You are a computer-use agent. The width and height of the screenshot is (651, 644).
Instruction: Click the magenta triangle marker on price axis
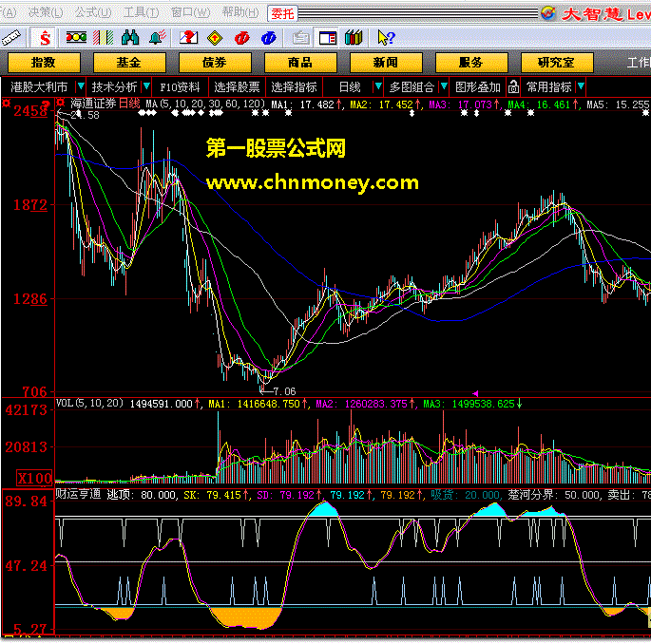pos(475,393)
